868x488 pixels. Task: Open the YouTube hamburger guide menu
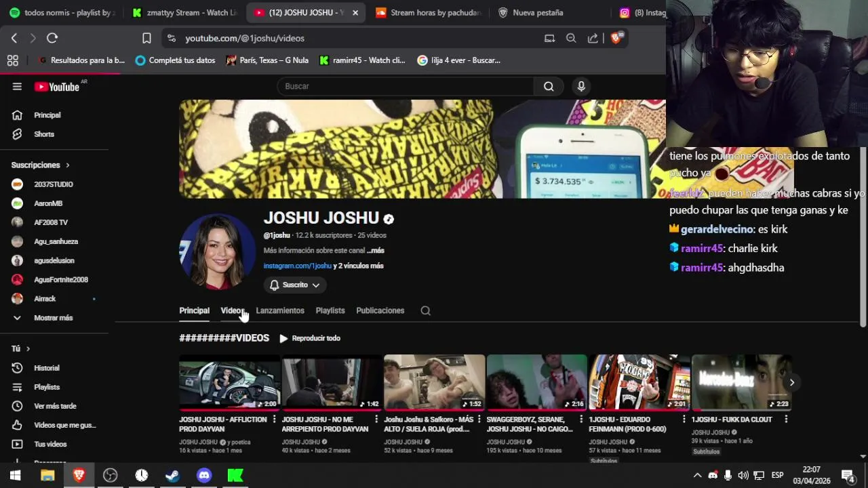tap(17, 87)
